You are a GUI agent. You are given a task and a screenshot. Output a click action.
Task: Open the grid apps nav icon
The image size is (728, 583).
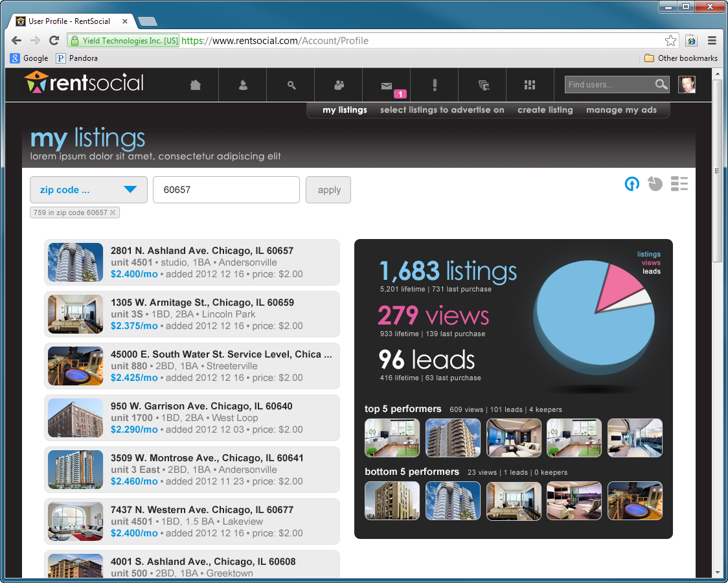(x=530, y=84)
